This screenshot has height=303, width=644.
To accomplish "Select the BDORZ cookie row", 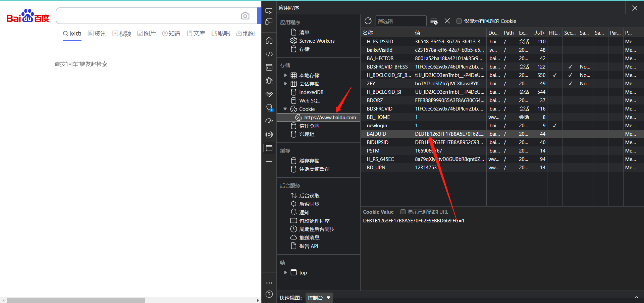I will [x=502, y=100].
